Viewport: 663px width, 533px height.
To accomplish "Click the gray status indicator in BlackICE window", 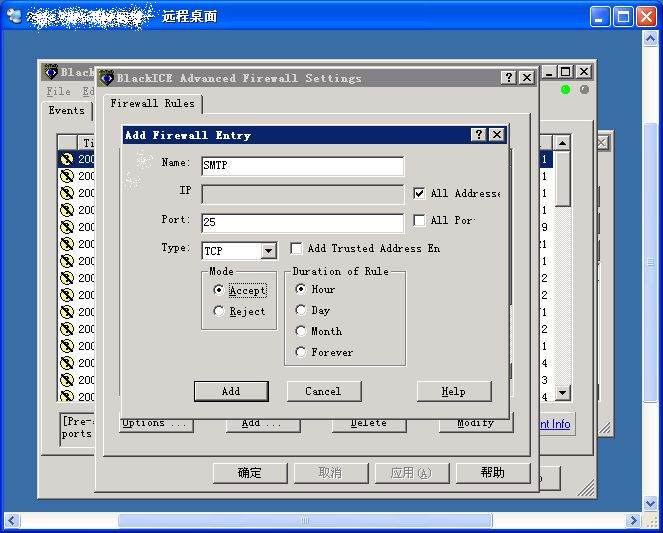I will pyautogui.click(x=584, y=90).
